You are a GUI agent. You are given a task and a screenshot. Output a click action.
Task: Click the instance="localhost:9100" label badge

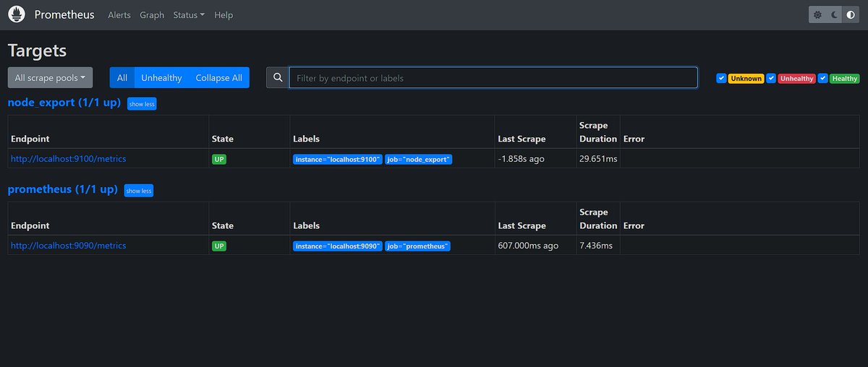coord(338,159)
